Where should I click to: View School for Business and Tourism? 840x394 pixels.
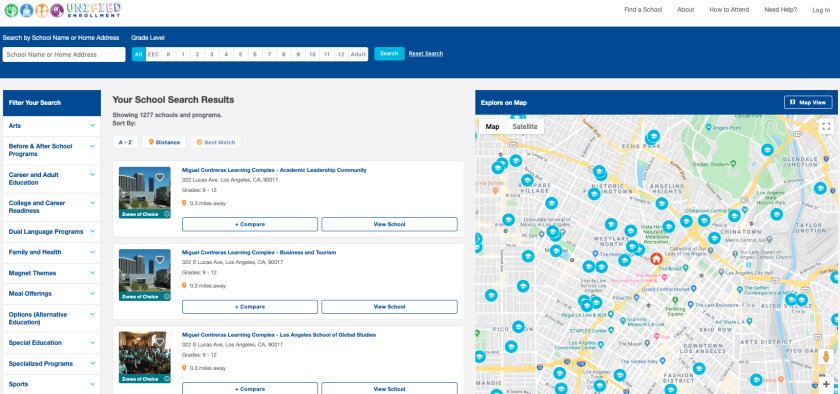(x=389, y=307)
